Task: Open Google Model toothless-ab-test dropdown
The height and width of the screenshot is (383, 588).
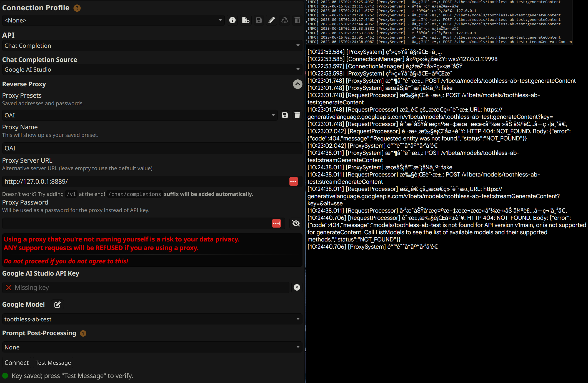Action: click(152, 319)
